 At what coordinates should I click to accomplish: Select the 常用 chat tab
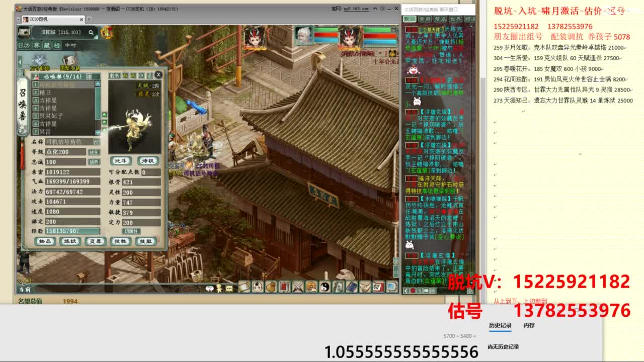pos(425,19)
